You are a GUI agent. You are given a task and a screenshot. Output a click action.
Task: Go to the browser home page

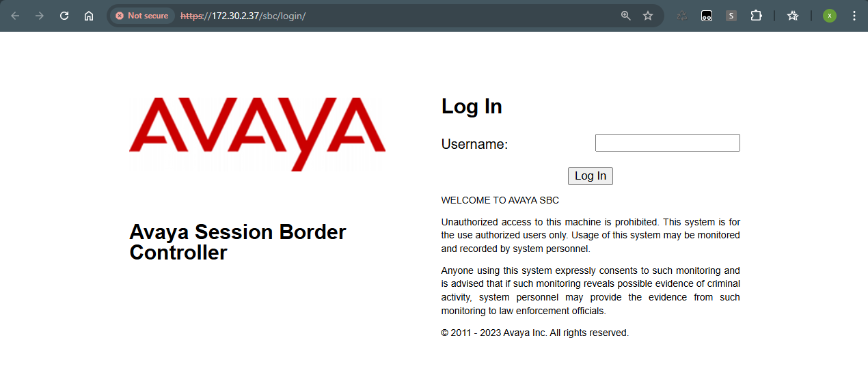click(x=89, y=16)
